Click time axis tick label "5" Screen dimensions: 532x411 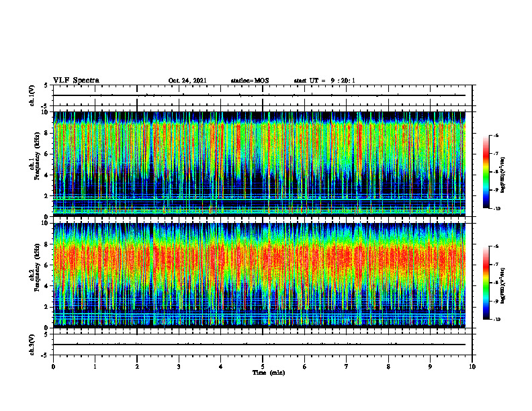(263, 367)
